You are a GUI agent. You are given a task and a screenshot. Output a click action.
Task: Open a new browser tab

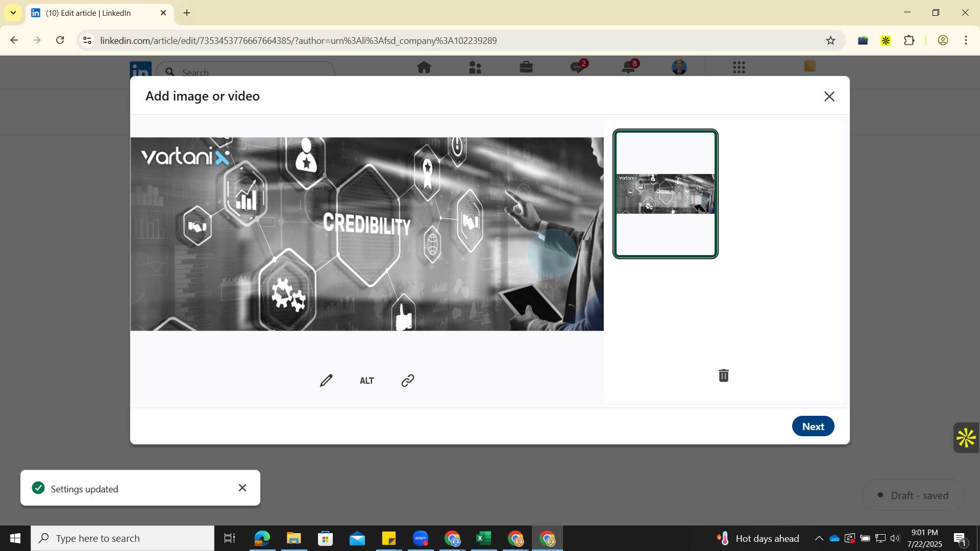point(187,13)
